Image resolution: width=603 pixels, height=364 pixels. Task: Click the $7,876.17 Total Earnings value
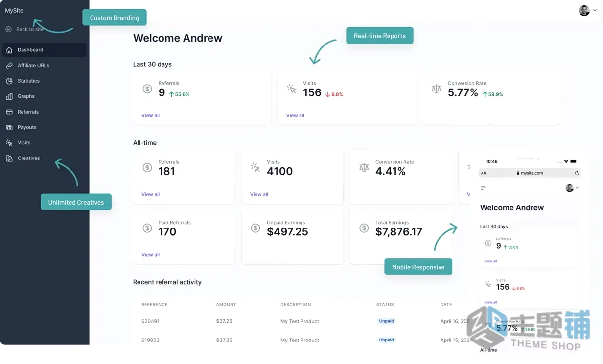pos(399,232)
